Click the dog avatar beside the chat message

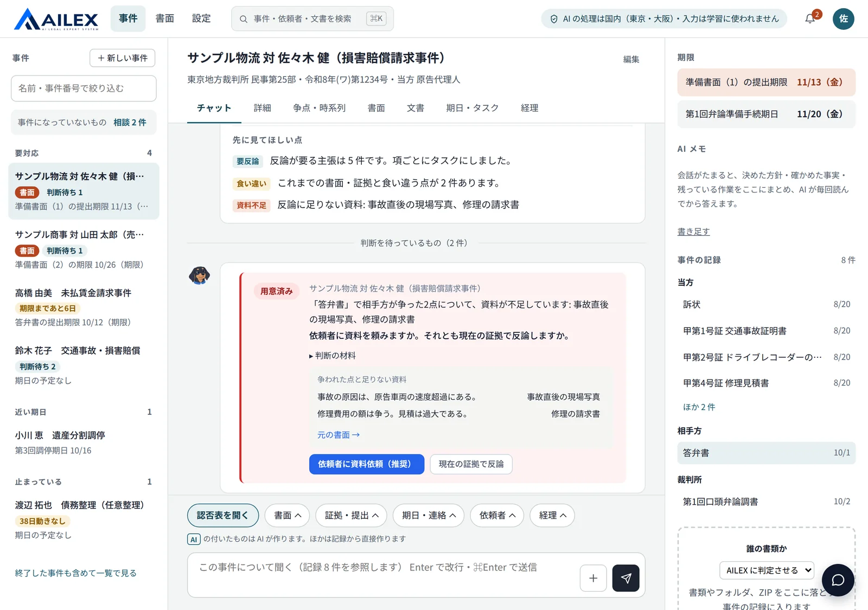[x=199, y=275]
